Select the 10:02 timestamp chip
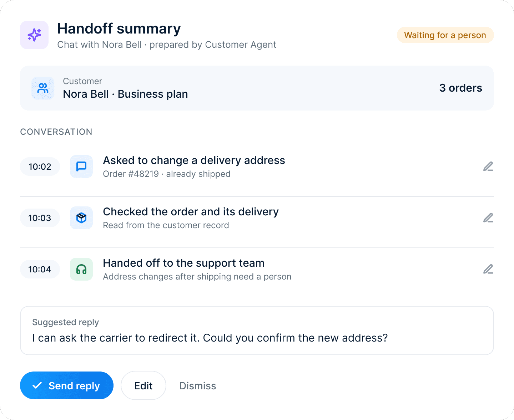This screenshot has width=514, height=420. pos(40,167)
